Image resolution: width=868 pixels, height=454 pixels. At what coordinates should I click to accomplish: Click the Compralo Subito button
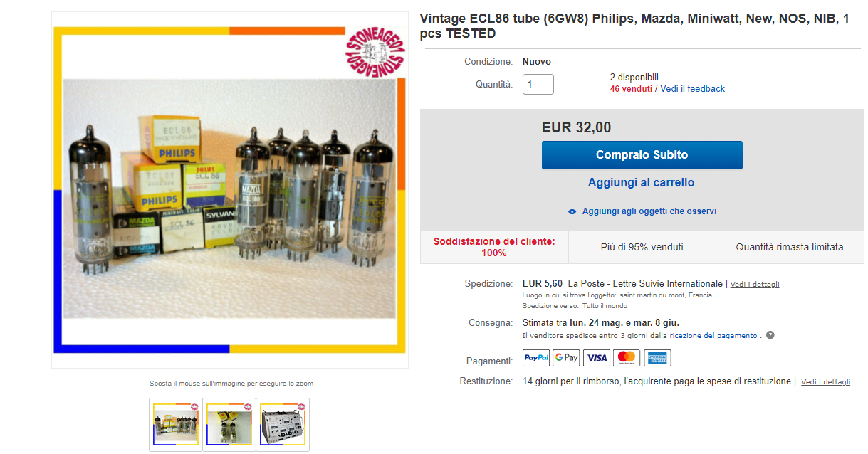pos(642,154)
